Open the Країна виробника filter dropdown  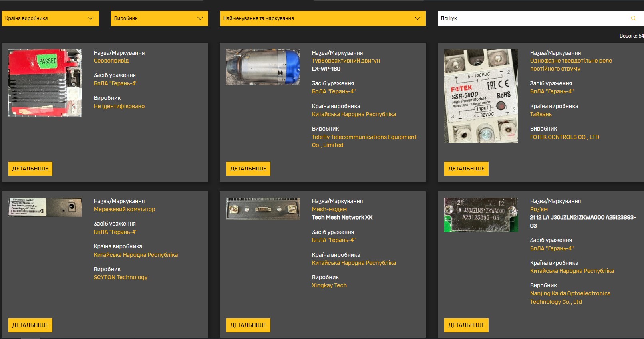[50, 18]
